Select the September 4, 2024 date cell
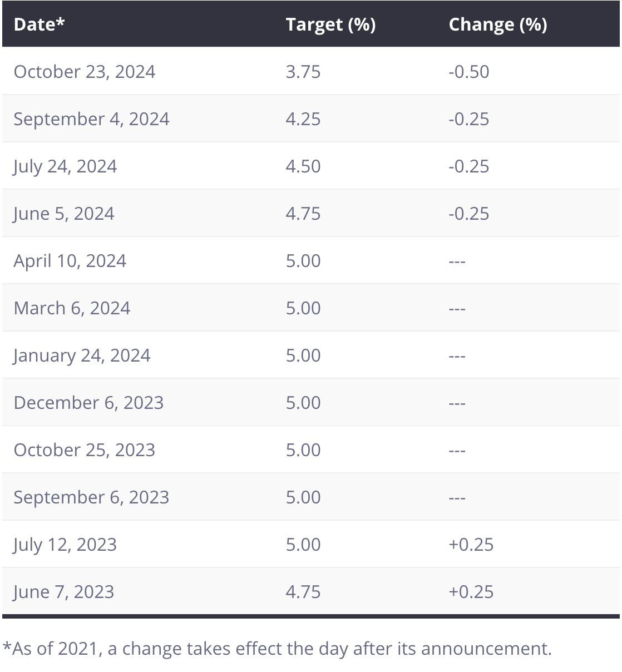This screenshot has height=672, width=622. [91, 119]
